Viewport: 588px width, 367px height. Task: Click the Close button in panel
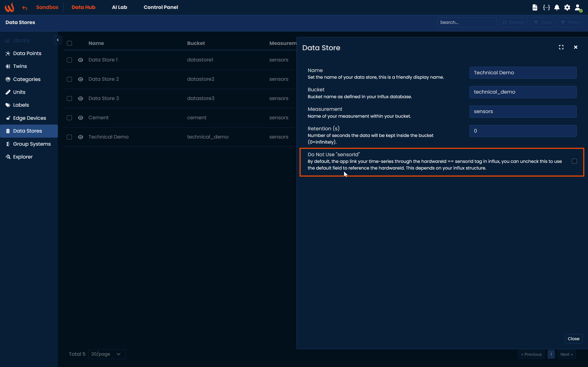574,339
